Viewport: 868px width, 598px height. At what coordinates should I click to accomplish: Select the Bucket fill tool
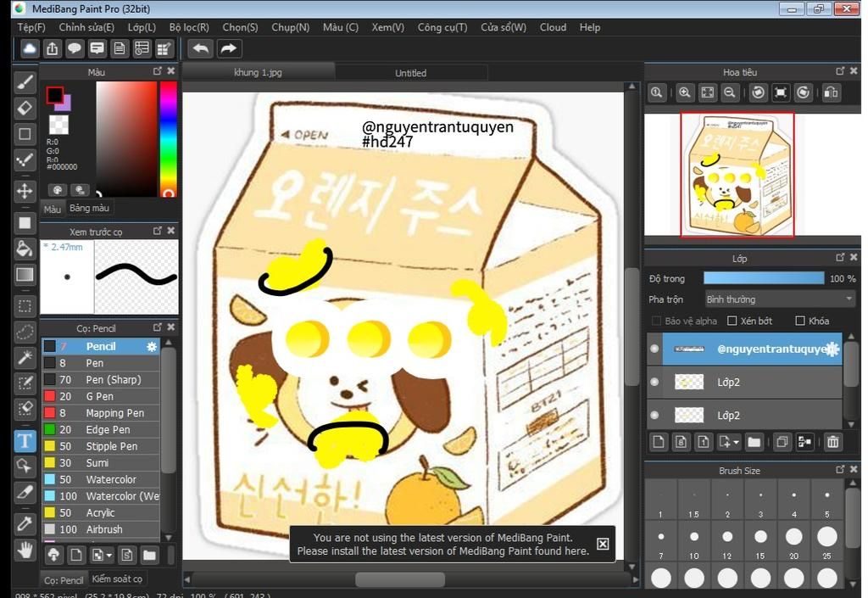click(25, 249)
